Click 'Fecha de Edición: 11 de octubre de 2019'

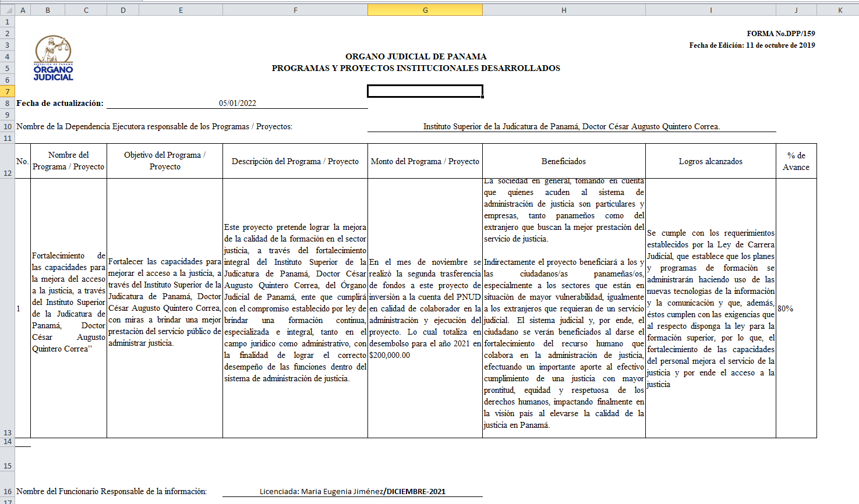pos(752,45)
